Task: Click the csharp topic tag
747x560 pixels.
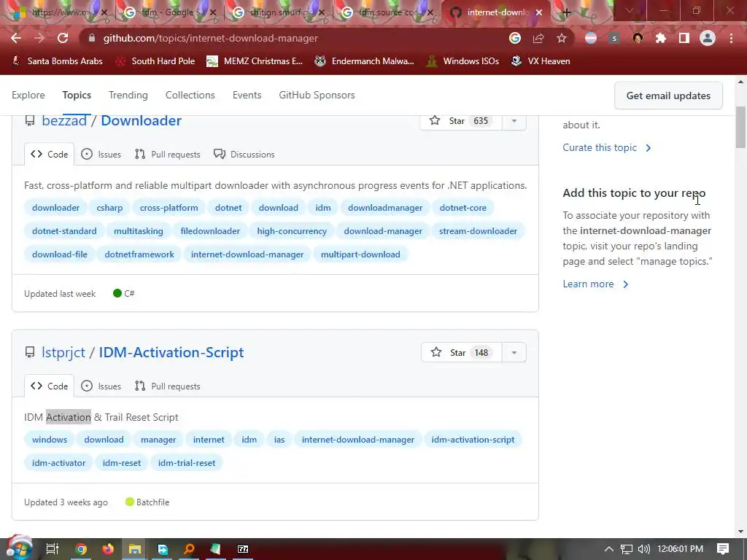Action: pos(109,208)
